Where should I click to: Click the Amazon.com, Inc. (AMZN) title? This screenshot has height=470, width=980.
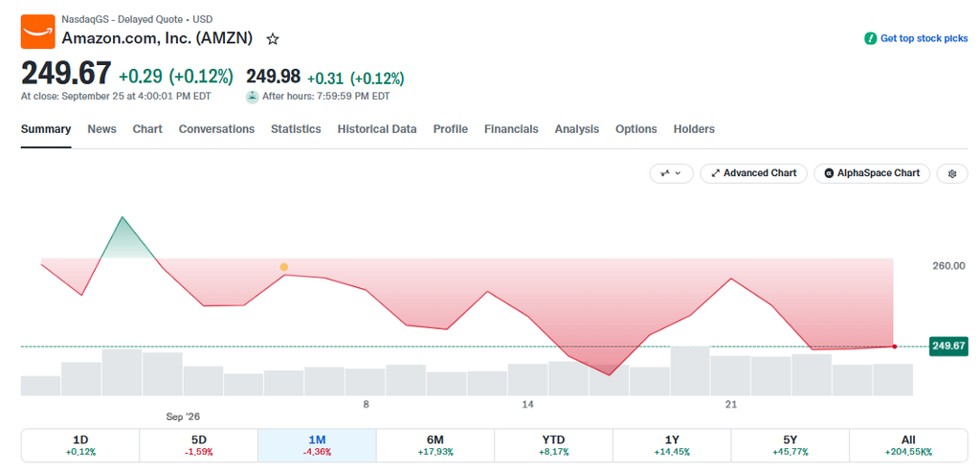click(157, 38)
